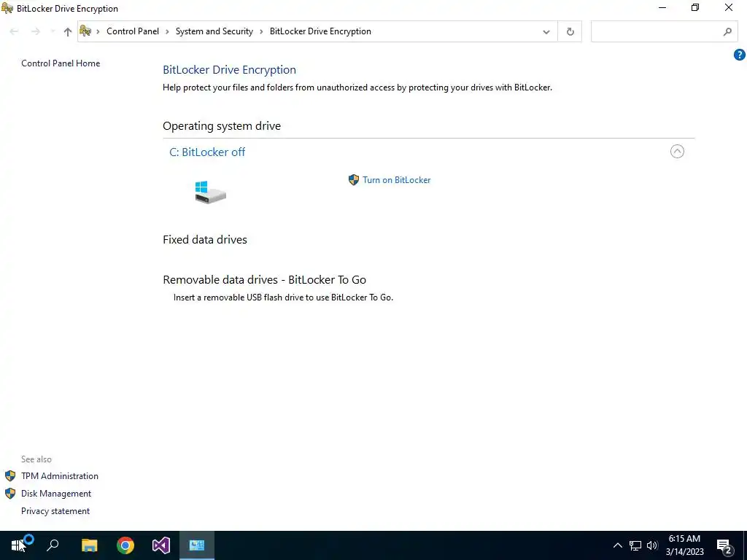Minimize the BitLocker window
747x560 pixels.
(x=662, y=7)
